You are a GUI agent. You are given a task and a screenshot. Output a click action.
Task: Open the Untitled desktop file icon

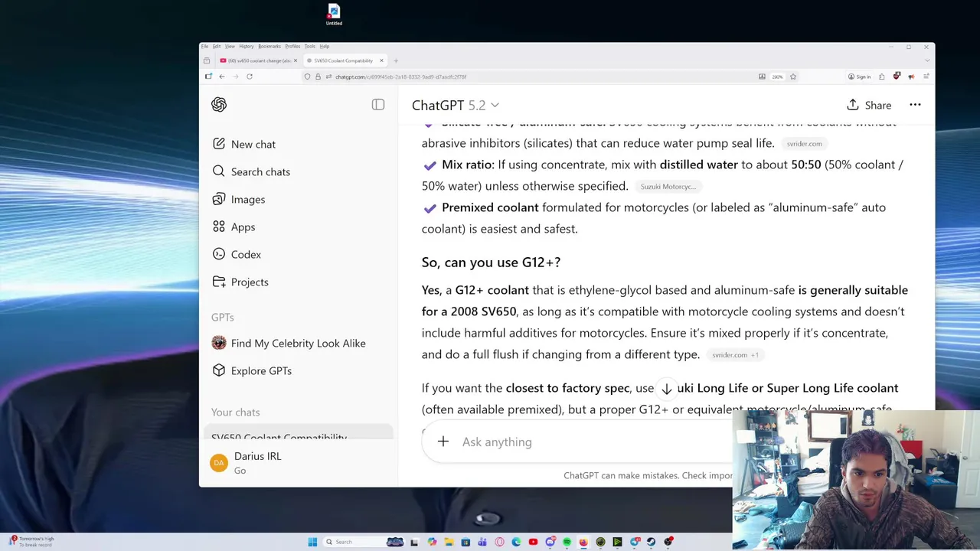[334, 15]
